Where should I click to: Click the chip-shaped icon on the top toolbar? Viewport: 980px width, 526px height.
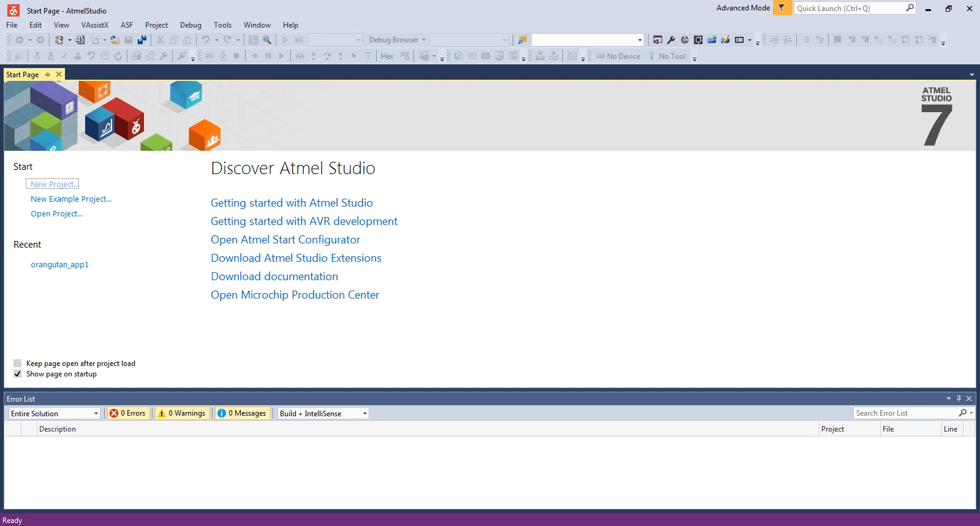[698, 40]
